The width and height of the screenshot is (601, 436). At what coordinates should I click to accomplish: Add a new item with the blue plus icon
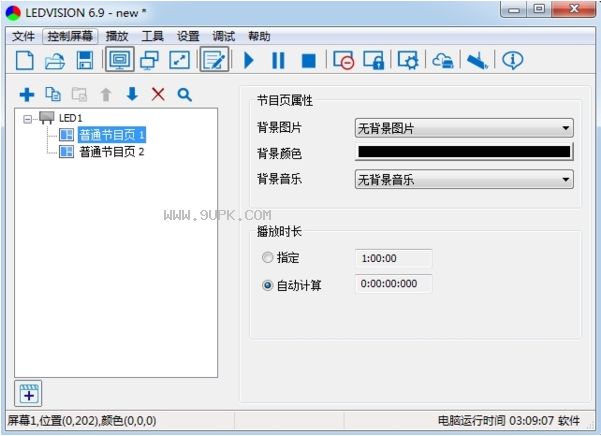tap(27, 94)
